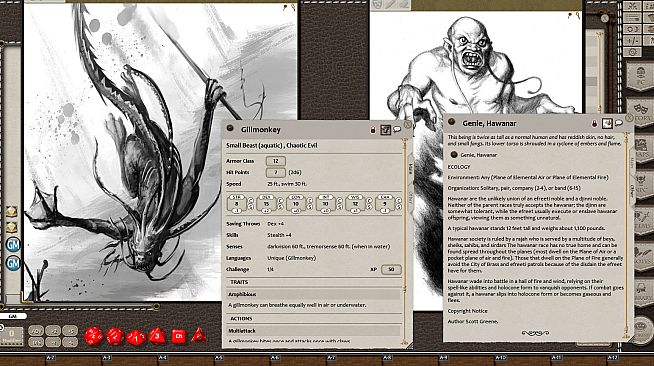
Task: Open Gillmonkey token image icon
Action: click(x=385, y=130)
